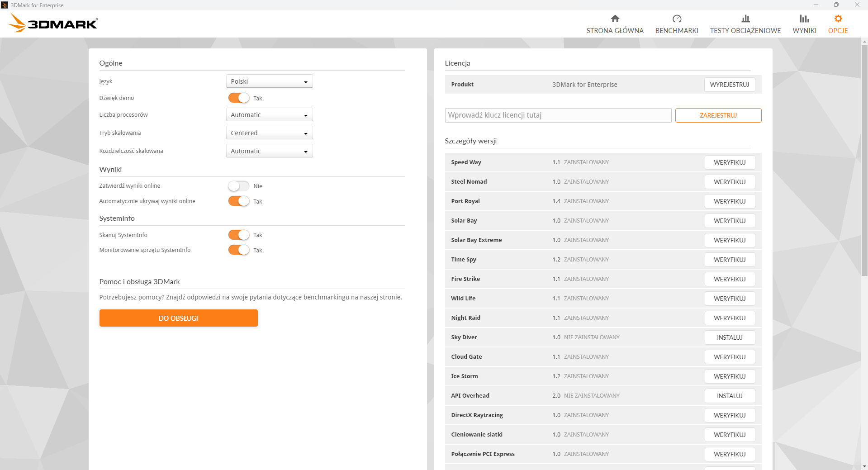Click the 'Pomoc i obsługa 3DMark' heading
Viewport: 868px width, 470px height.
coord(139,281)
